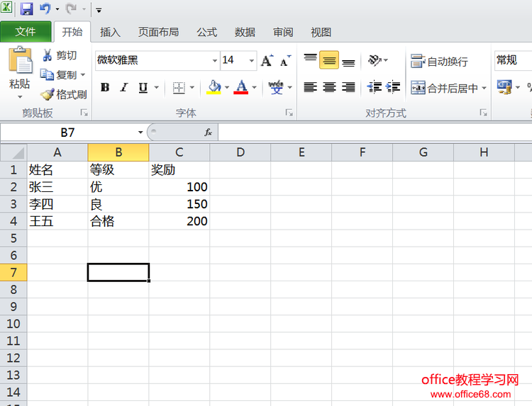Select cell containing 张三
The image size is (532, 406).
click(57, 187)
